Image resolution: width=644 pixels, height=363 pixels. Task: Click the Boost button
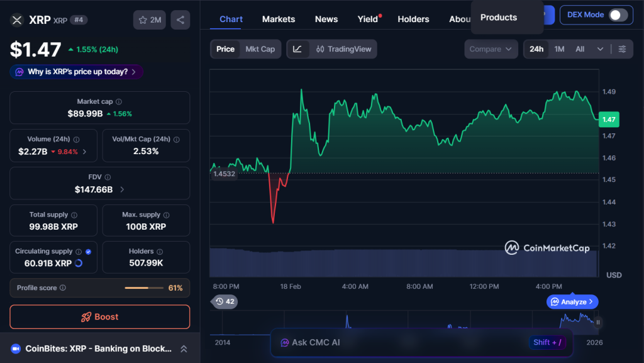tap(99, 317)
